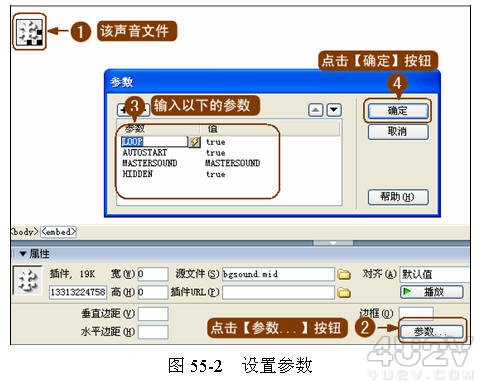Image resolution: width=481 pixels, height=383 pixels.
Task: Click the plugin icon in Properties panel
Action: tap(28, 280)
